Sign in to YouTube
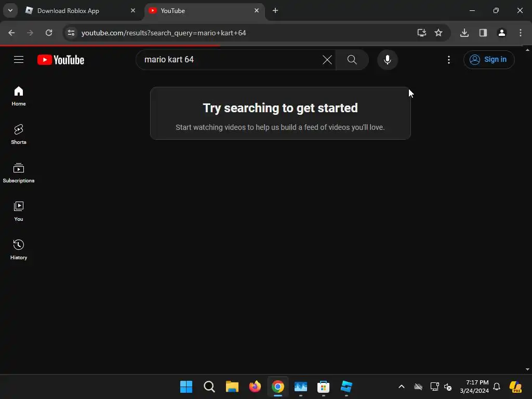The image size is (532, 399). [489, 60]
